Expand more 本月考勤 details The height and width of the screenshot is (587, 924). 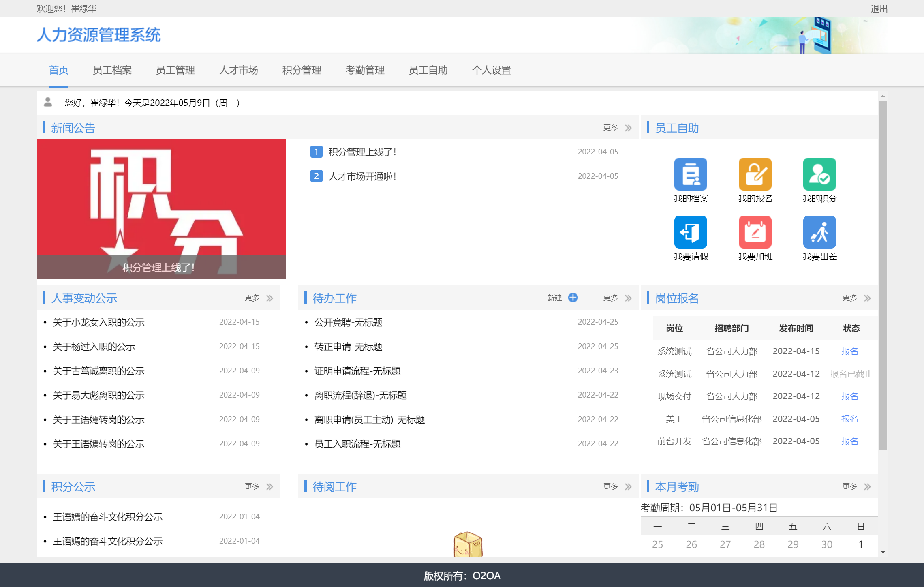point(867,487)
